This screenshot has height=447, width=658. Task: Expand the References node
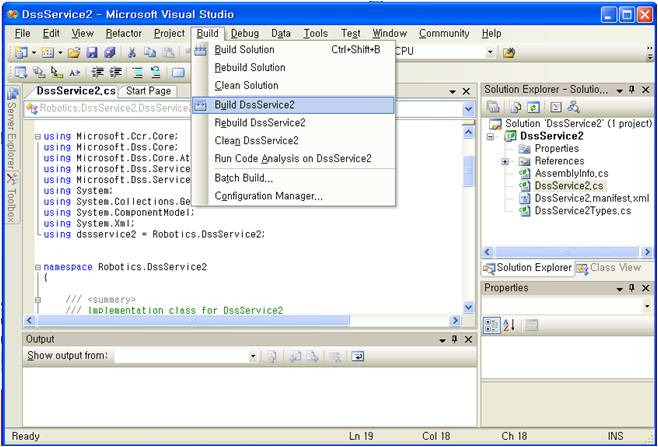(x=505, y=161)
